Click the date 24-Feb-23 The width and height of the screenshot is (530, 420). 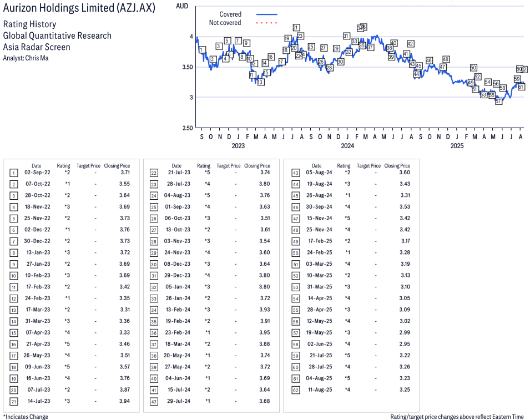click(x=38, y=298)
